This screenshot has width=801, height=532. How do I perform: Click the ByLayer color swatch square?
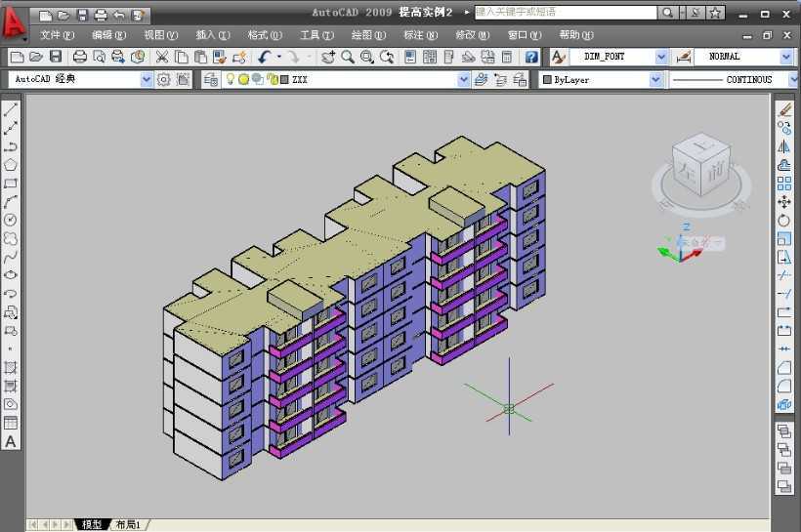547,80
